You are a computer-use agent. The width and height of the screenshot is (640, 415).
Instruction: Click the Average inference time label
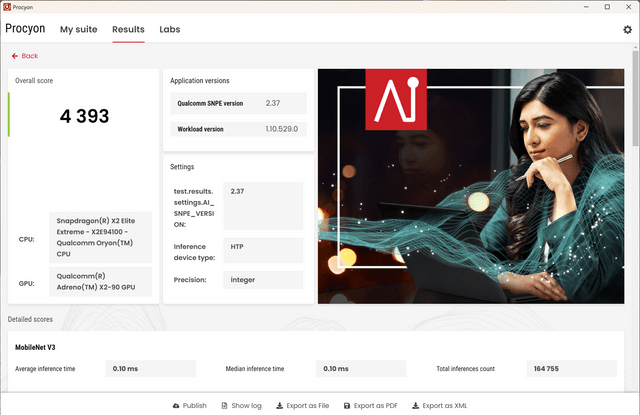pyautogui.click(x=45, y=368)
